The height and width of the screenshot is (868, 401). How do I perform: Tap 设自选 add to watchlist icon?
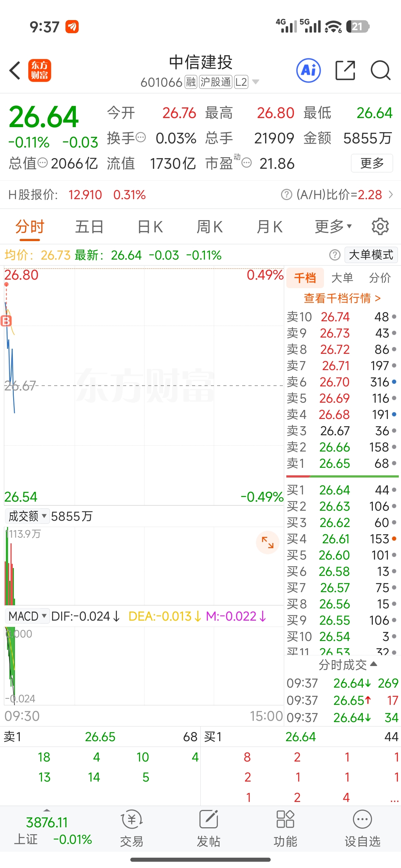[x=362, y=829]
